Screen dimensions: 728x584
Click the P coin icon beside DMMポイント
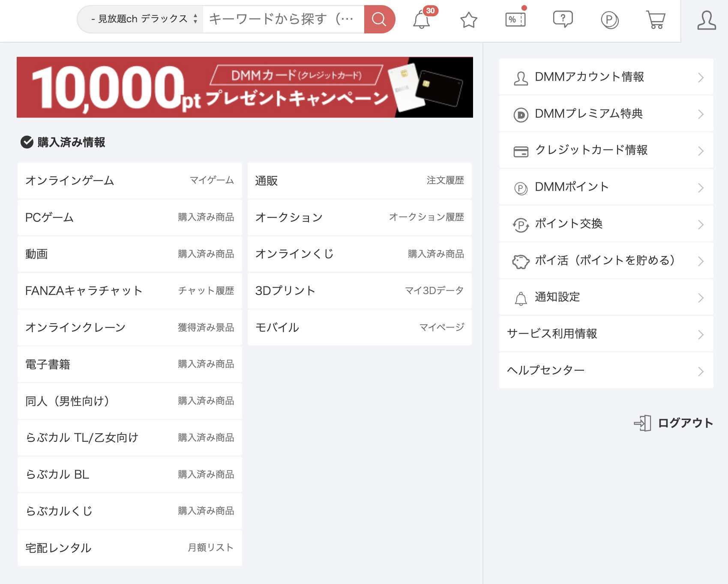[521, 188]
